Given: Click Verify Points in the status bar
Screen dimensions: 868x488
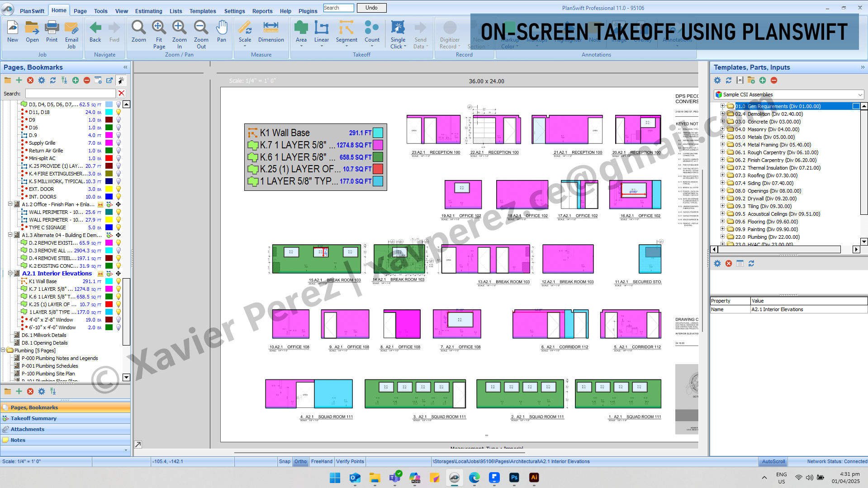Looking at the screenshot, I should point(350,461).
